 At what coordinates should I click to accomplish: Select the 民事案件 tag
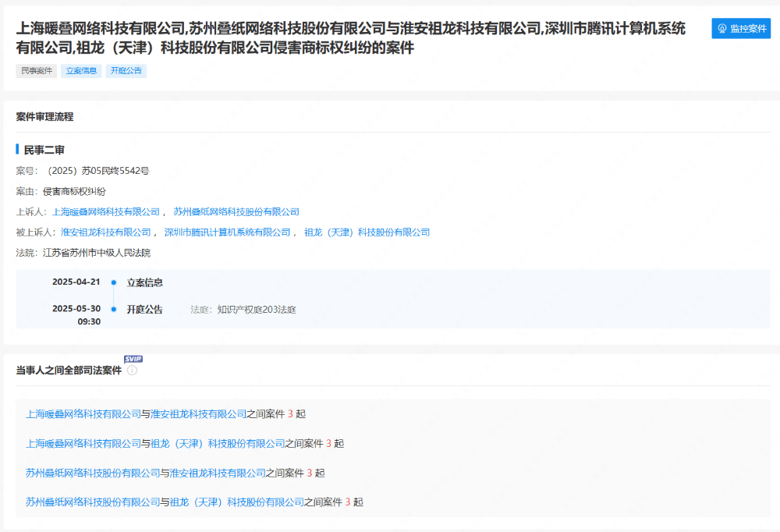[37, 71]
